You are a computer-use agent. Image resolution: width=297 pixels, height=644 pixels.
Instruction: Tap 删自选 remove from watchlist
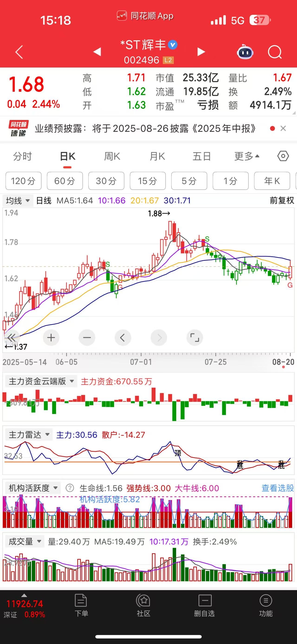point(205,605)
